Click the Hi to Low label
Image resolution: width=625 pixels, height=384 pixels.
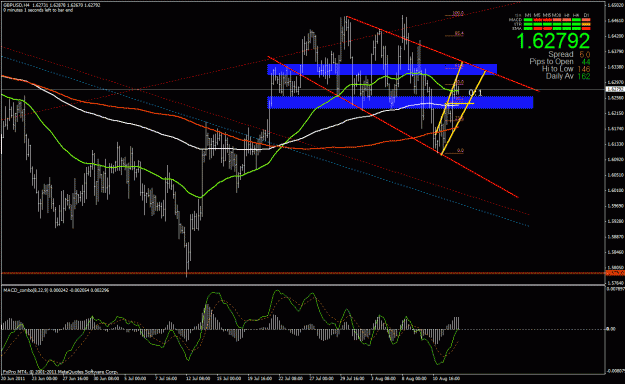557,69
